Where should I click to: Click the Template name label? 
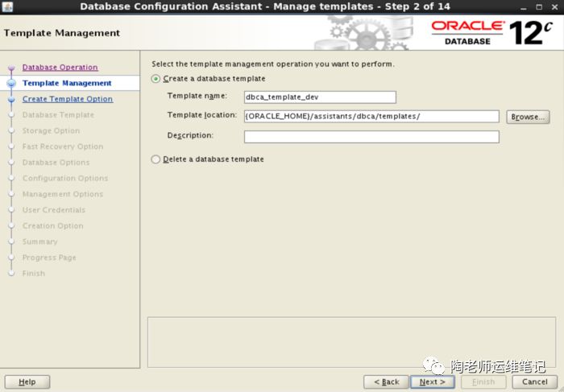[x=197, y=96]
